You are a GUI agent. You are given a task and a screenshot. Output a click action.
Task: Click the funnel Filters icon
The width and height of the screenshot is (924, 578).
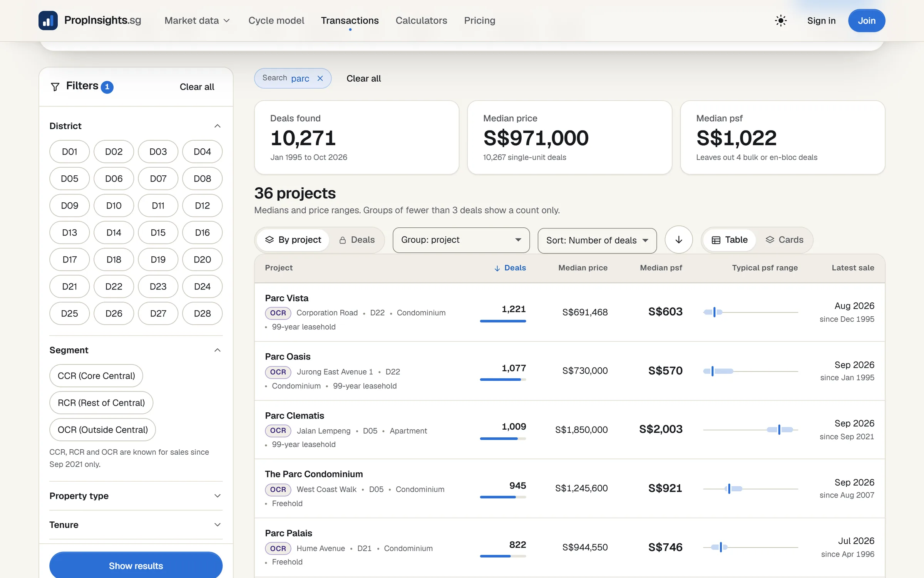point(55,87)
